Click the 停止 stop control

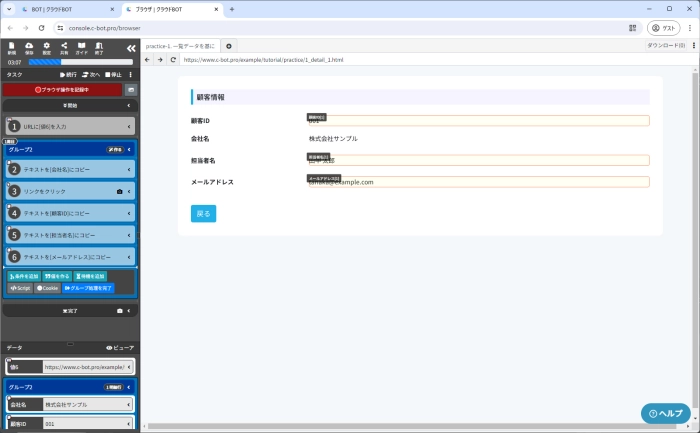[x=113, y=74]
